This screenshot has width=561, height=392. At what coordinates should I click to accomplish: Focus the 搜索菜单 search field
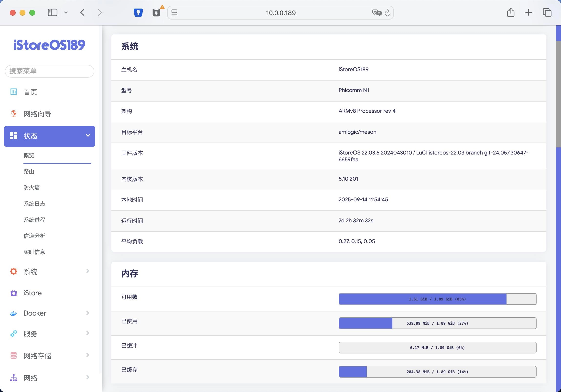(x=50, y=71)
